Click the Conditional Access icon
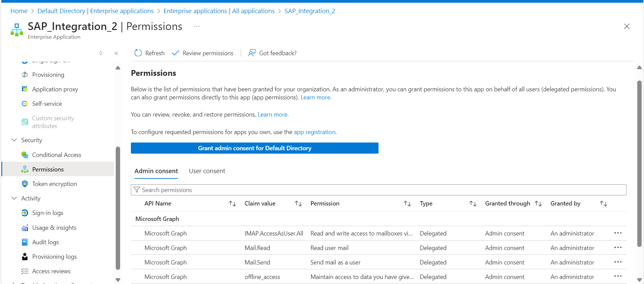The image size is (644, 284). coord(25,155)
